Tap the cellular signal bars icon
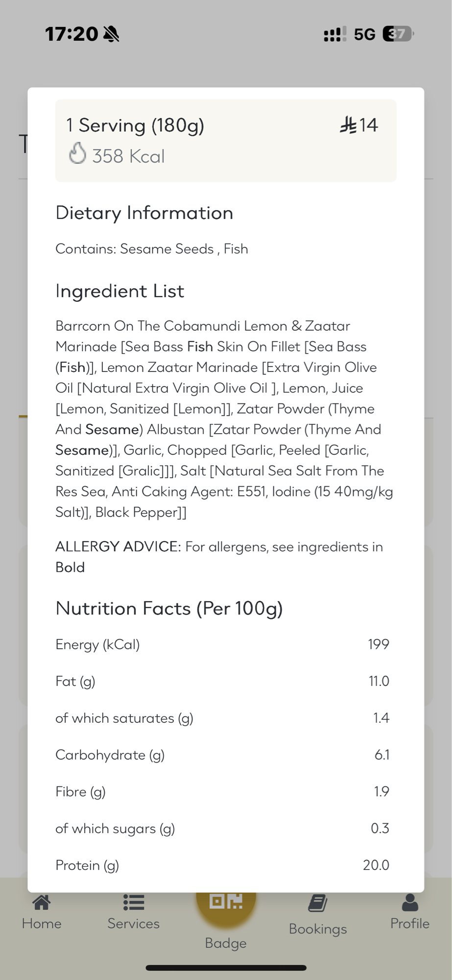This screenshot has height=980, width=452. click(x=335, y=34)
